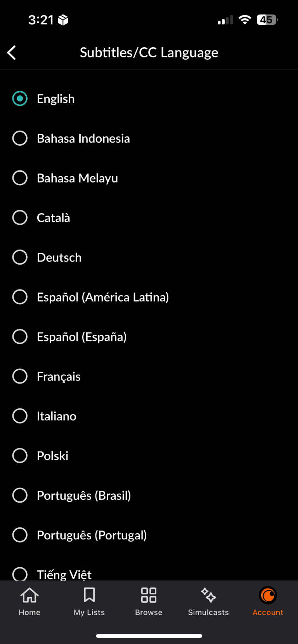Tap the battery indicator showing 45

pos(267,20)
